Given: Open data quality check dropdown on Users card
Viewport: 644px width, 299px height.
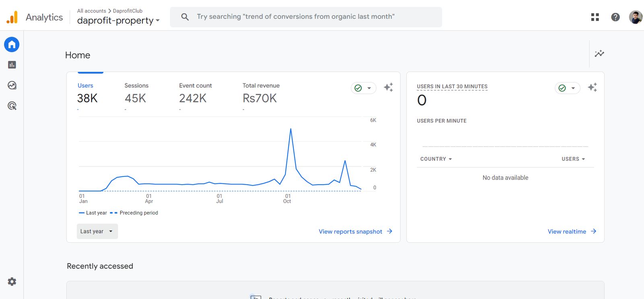Looking at the screenshot, I should [363, 88].
